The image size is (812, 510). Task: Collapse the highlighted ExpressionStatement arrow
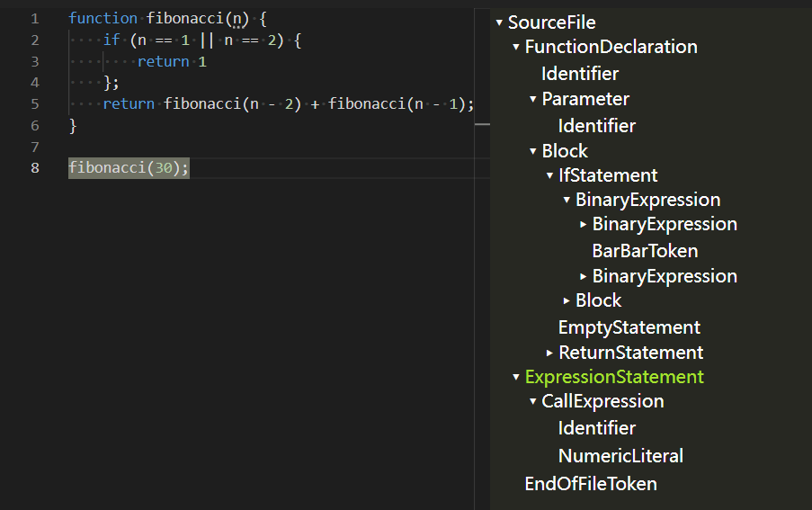click(x=516, y=377)
